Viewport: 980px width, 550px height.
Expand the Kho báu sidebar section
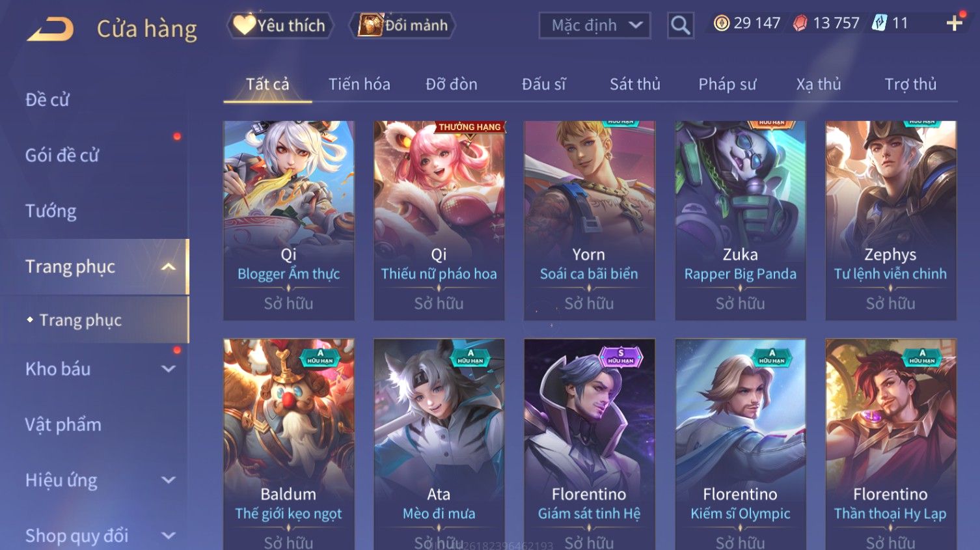[x=169, y=369]
